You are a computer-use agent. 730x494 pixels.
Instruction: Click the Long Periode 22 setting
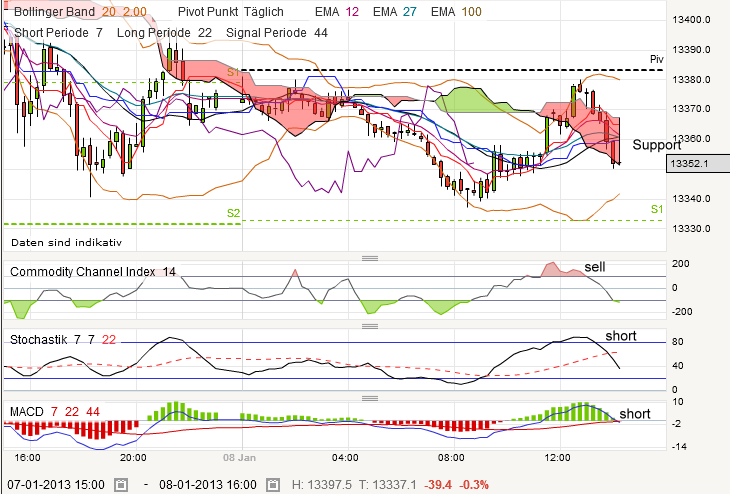pyautogui.click(x=164, y=33)
